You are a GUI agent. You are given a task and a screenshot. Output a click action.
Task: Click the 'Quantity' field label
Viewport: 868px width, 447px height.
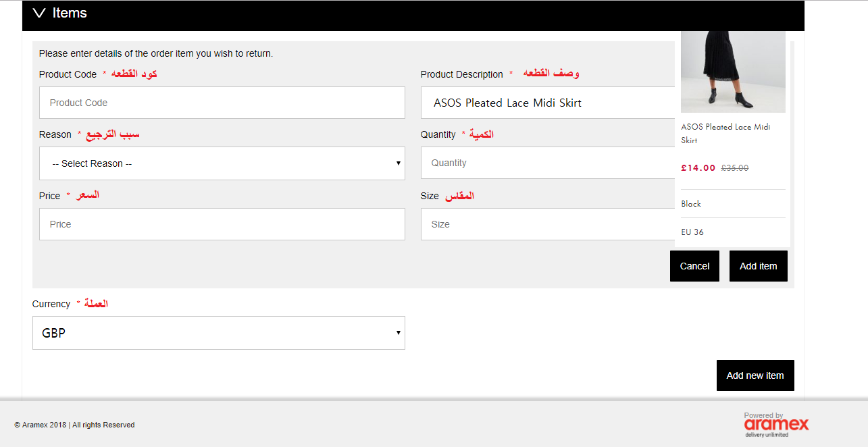(438, 134)
